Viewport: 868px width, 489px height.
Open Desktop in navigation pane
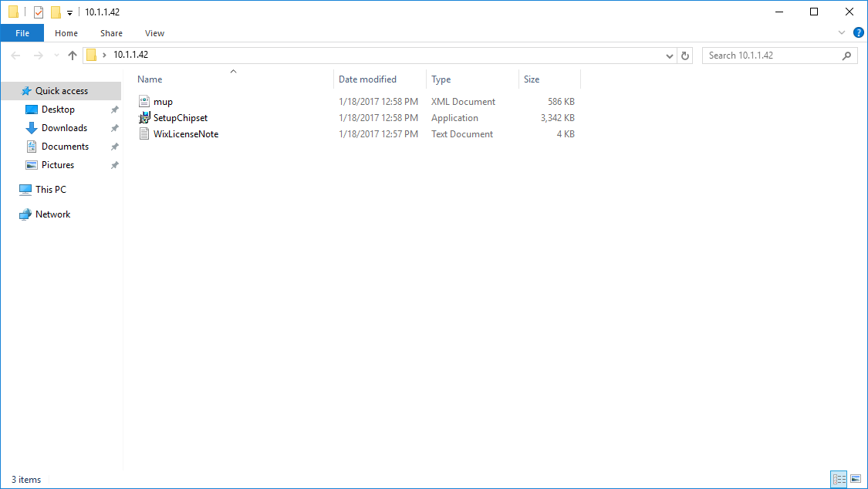[58, 110]
